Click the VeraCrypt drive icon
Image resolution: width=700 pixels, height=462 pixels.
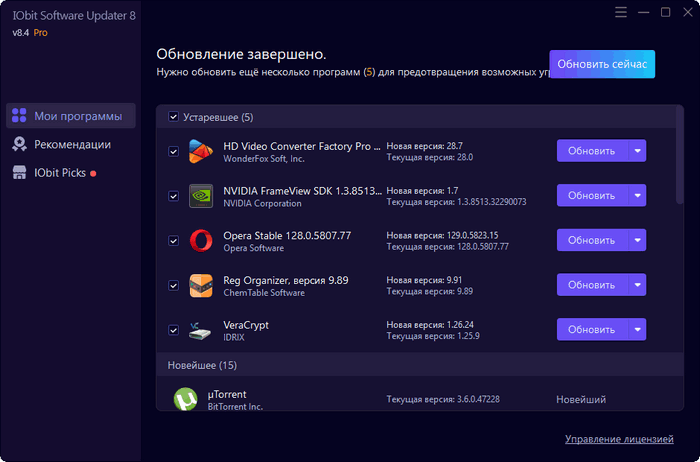[x=200, y=330]
